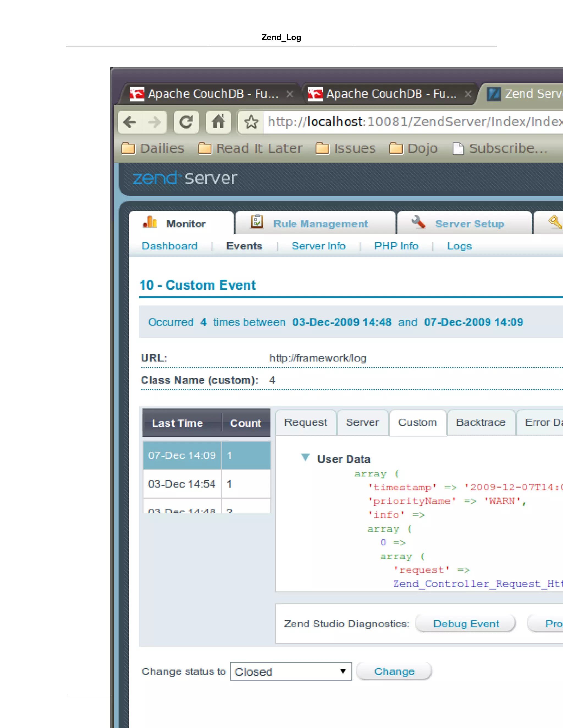Viewport: 563px width, 728px height.
Task: Open the Custom detail tab
Action: [x=418, y=423]
